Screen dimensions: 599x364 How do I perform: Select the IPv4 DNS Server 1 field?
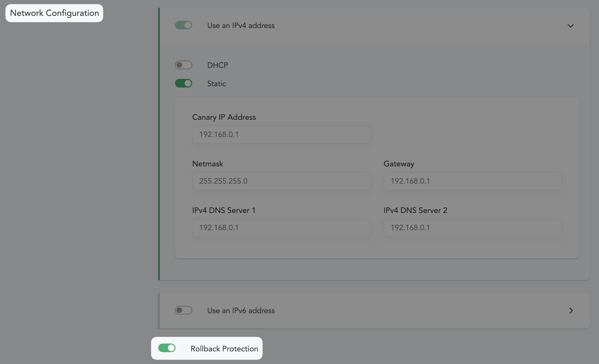pyautogui.click(x=281, y=227)
